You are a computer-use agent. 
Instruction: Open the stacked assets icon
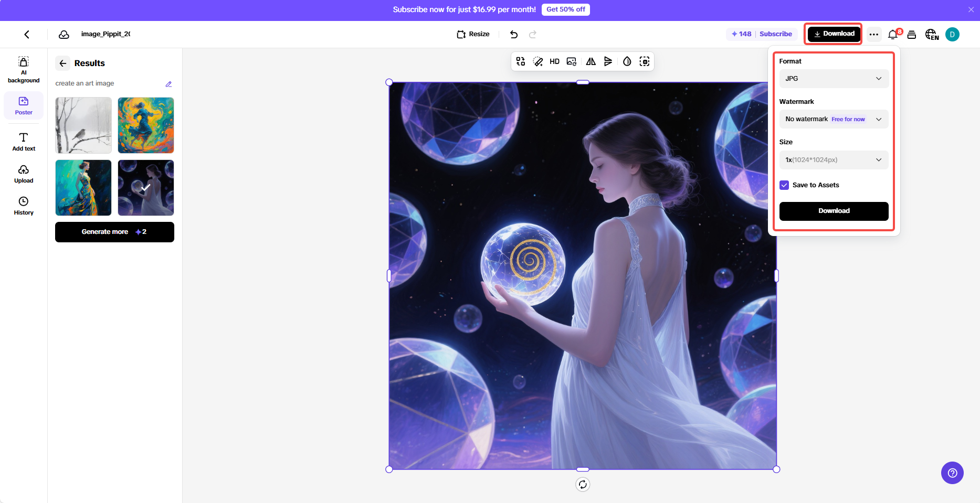(912, 35)
